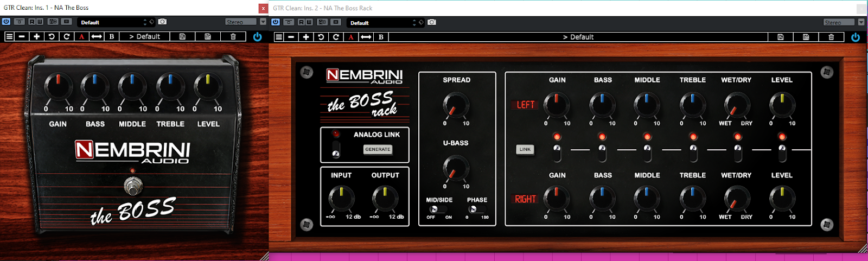
Task: Open Default preset dropdown in The Boss Rack host bar
Action: pos(386,23)
